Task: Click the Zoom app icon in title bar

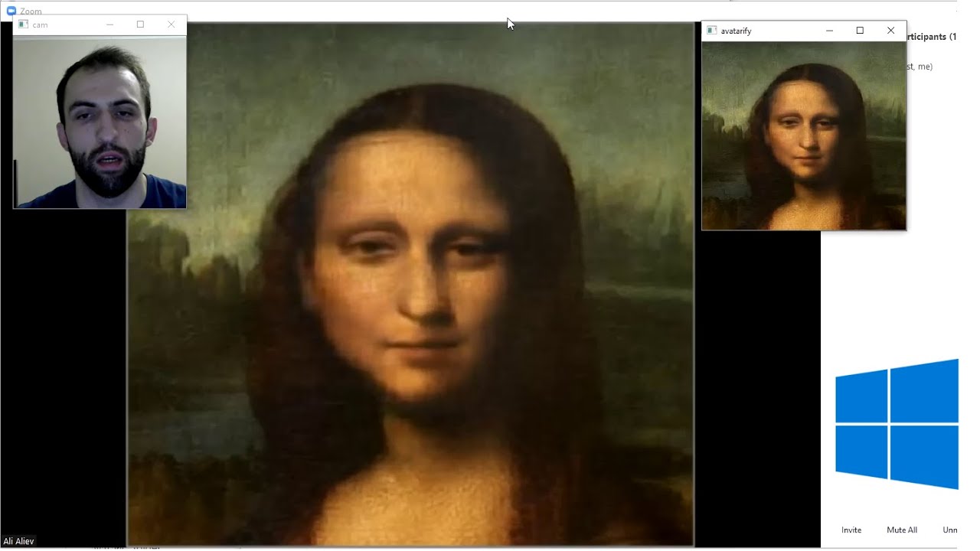Action: coord(11,11)
